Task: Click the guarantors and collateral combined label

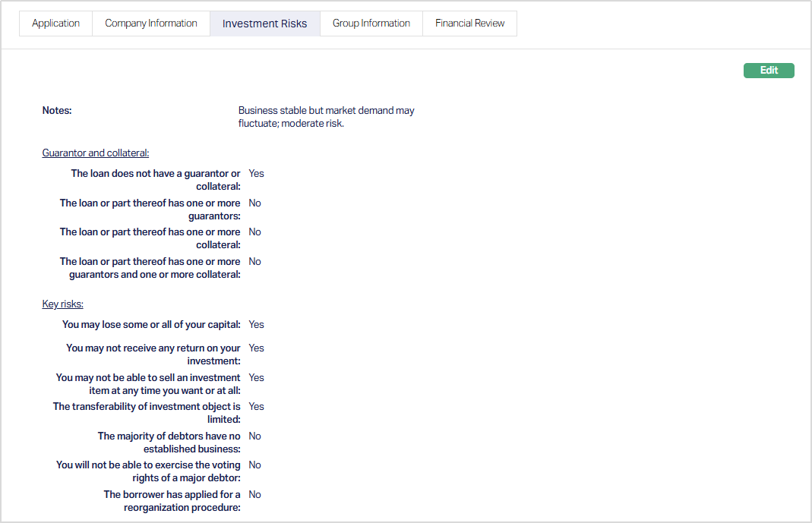Action: tap(150, 268)
